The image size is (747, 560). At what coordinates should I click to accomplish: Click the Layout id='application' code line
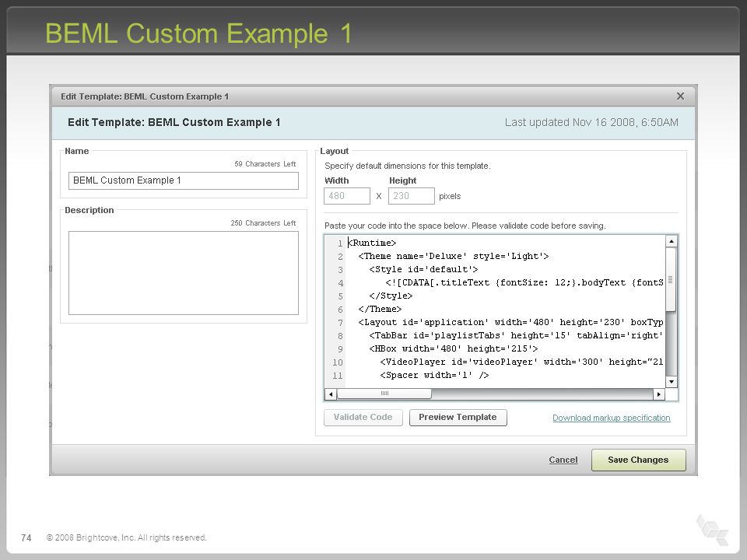510,322
